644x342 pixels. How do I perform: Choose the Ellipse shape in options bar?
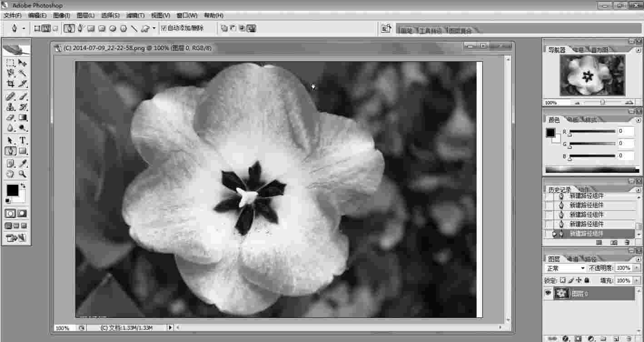point(113,28)
